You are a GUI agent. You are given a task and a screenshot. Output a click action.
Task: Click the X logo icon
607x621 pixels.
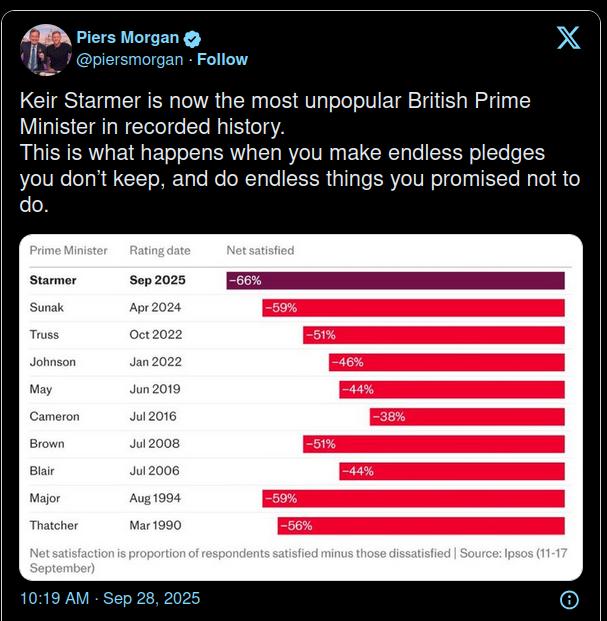pyautogui.click(x=567, y=39)
